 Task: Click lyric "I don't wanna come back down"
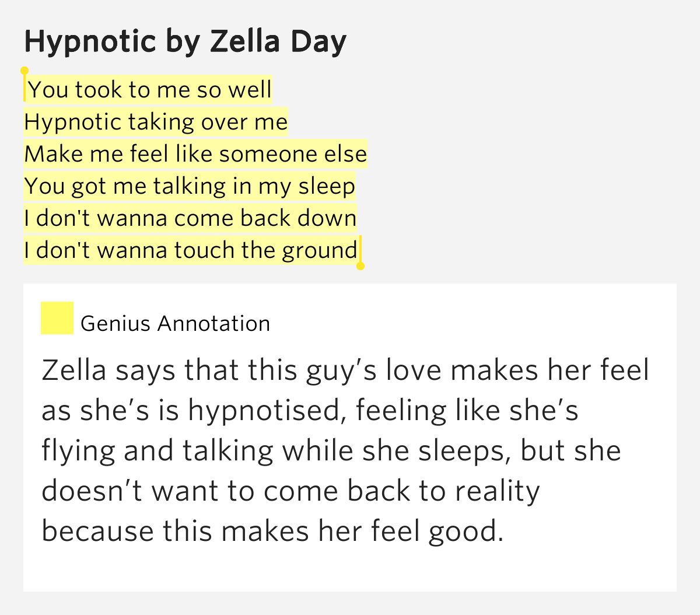click(190, 218)
